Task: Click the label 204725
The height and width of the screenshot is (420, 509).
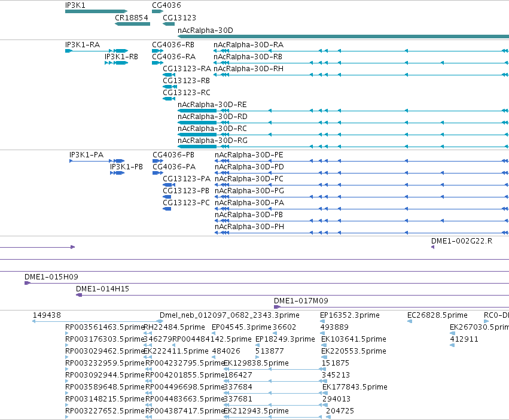Action: tap(340, 411)
